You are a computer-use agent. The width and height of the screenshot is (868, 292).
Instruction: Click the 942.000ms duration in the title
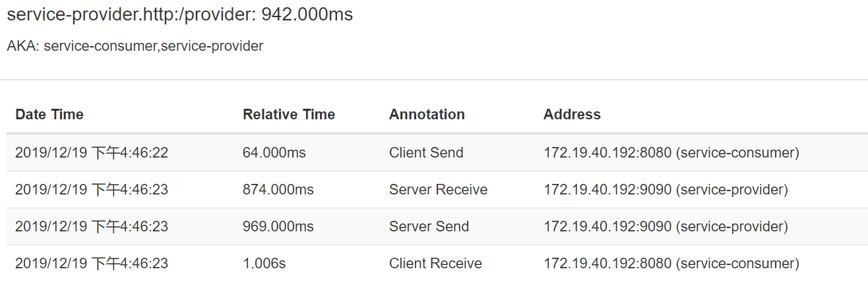click(307, 15)
